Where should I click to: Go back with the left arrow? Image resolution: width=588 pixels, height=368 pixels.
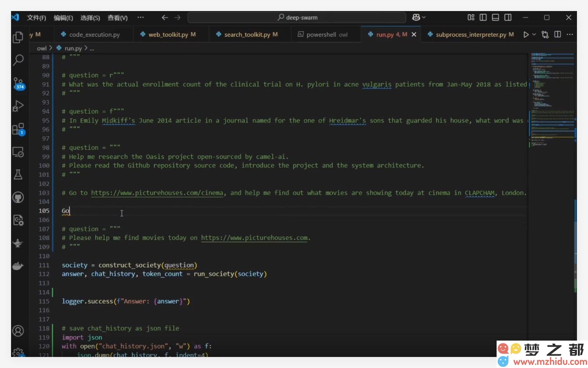click(x=165, y=18)
